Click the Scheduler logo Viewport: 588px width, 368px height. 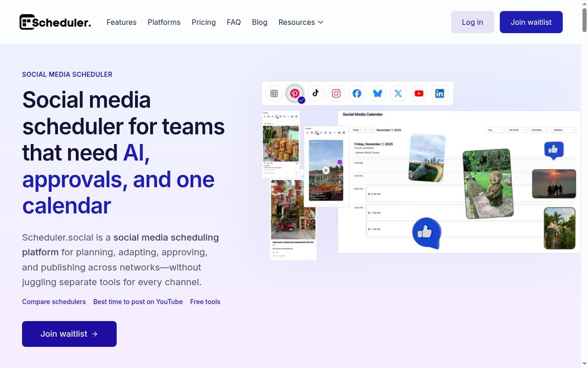coord(55,22)
